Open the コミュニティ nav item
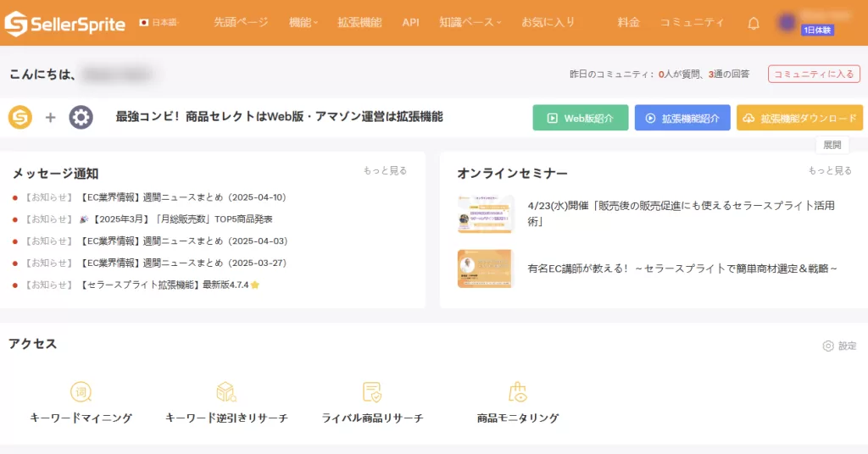 (x=692, y=23)
